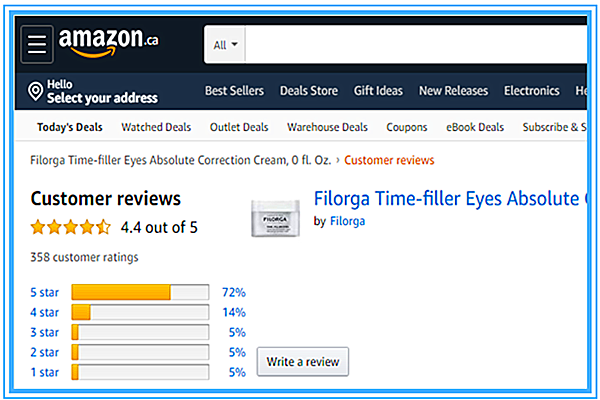Switch to Watched Deals tab

tap(155, 128)
